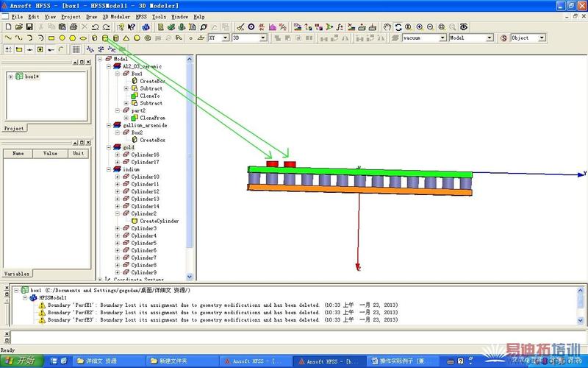Viewport: 588px width, 368px height.
Task: Expand the Cylinder16 tree node
Action: click(118, 155)
